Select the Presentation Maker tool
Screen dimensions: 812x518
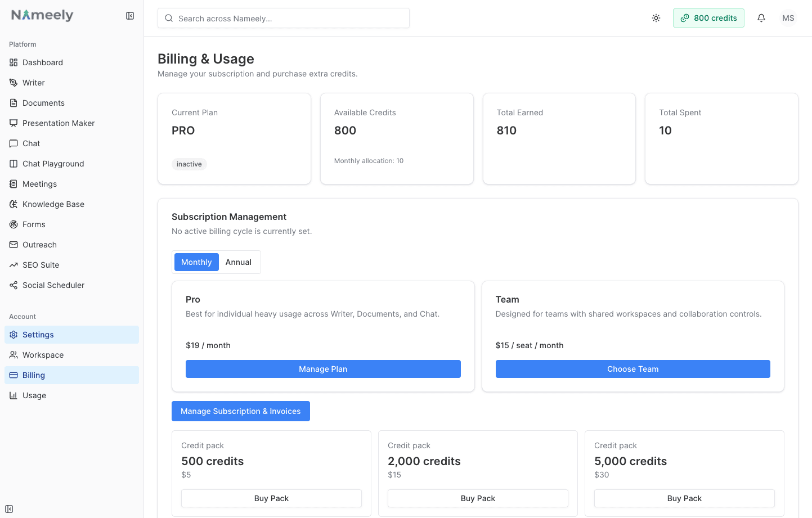point(58,123)
